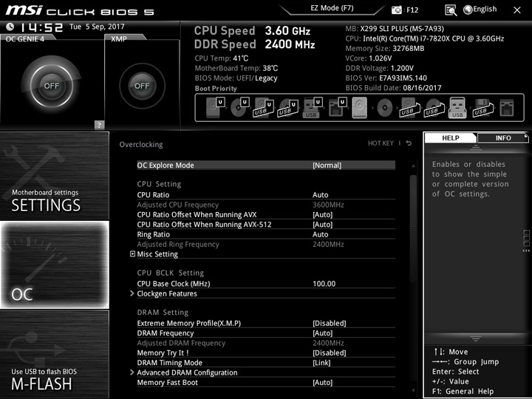Select the legacy network boot icon at end
Image resolution: width=532 pixels, height=399 pixels.
pyautogui.click(x=507, y=108)
